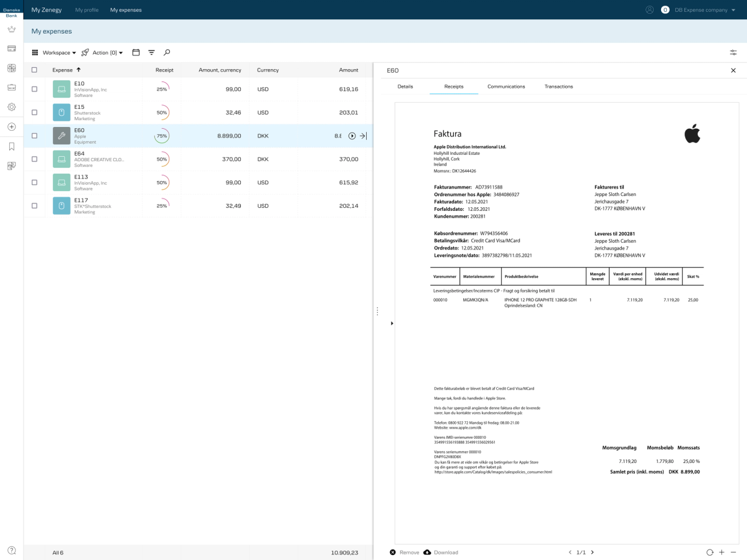Click the add plus icon in sidebar
747x560 pixels.
point(11,127)
